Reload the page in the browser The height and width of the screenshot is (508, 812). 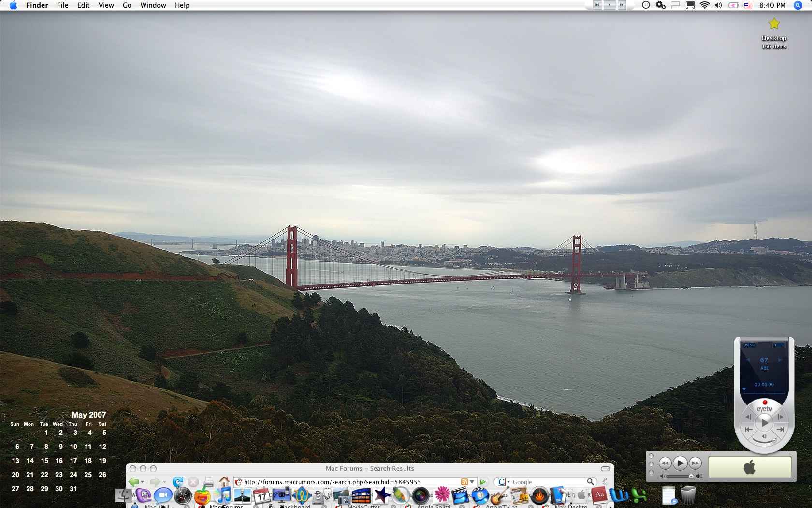point(177,482)
